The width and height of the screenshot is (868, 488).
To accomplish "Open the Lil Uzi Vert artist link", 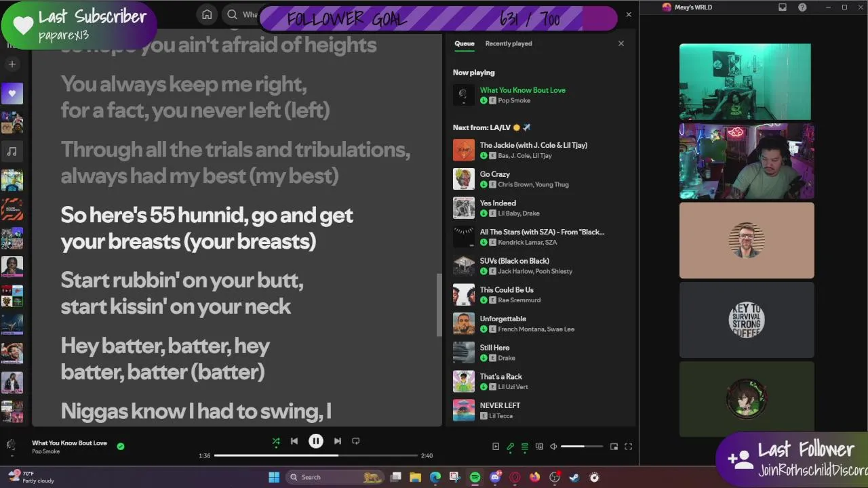I will coord(513,386).
